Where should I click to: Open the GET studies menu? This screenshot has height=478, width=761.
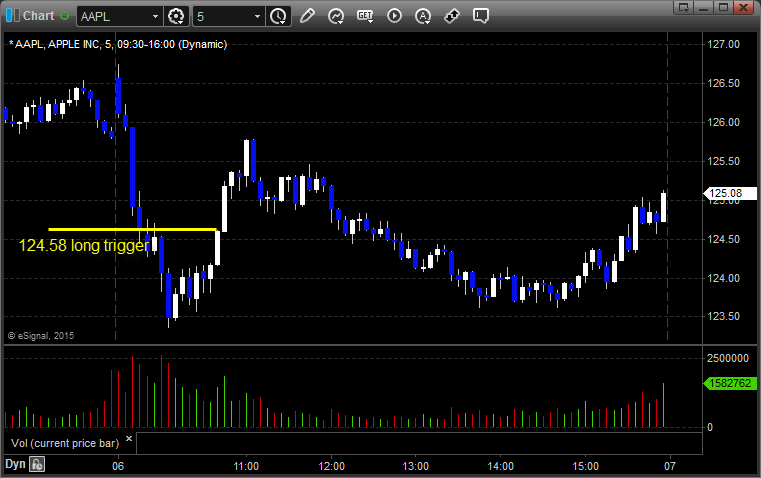click(x=365, y=16)
